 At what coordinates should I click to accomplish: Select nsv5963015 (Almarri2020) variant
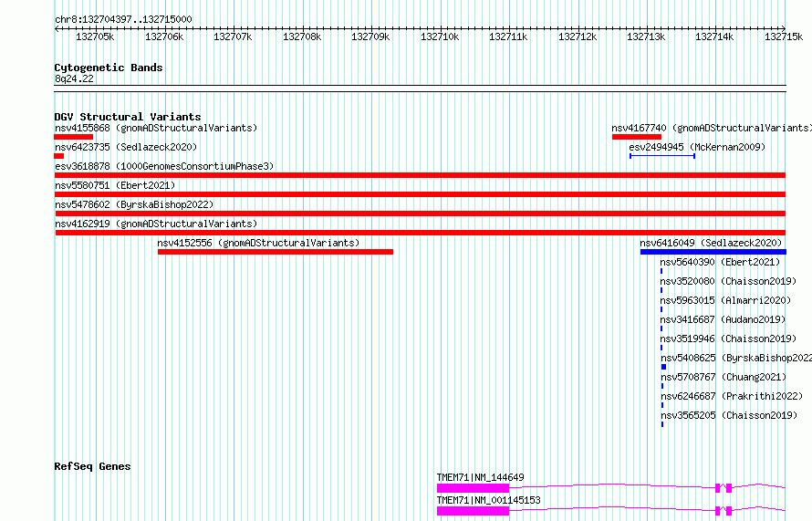pos(726,300)
